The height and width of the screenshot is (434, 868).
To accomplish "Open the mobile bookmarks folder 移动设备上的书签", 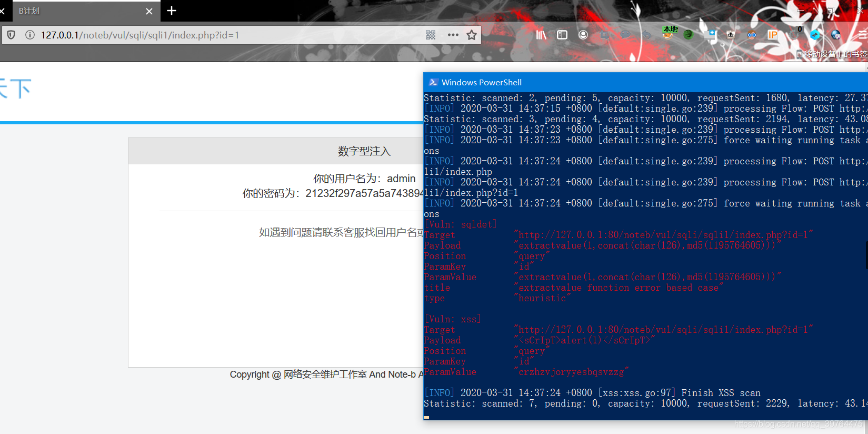I will point(832,54).
